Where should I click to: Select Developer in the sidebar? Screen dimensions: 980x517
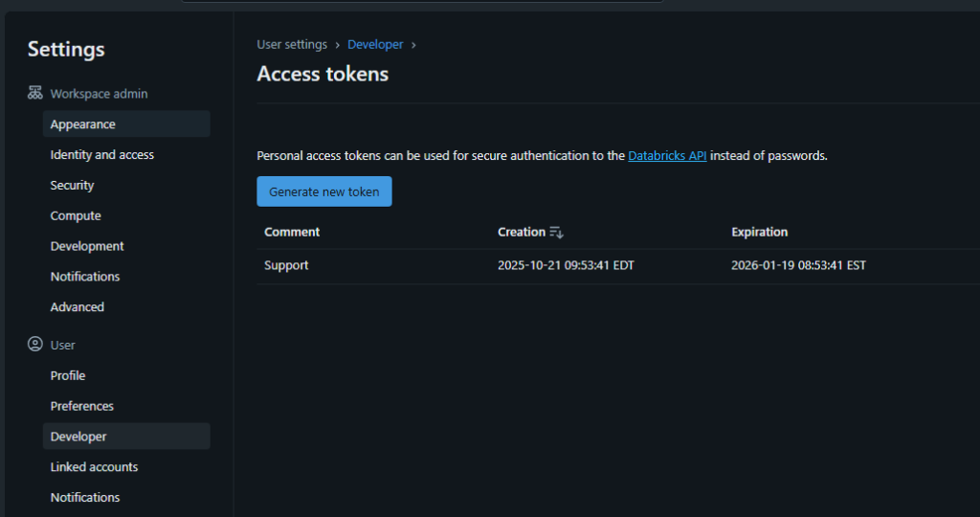78,437
